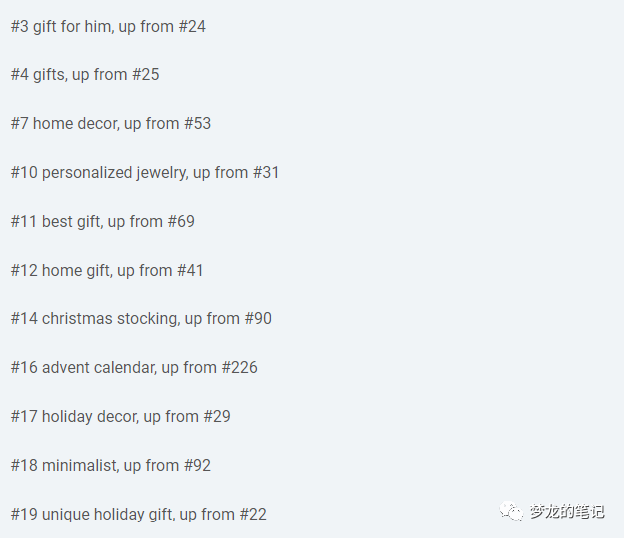Screen dimensions: 624x538
Task: Click the '#24' rank after gift for him
Action: click(x=192, y=26)
